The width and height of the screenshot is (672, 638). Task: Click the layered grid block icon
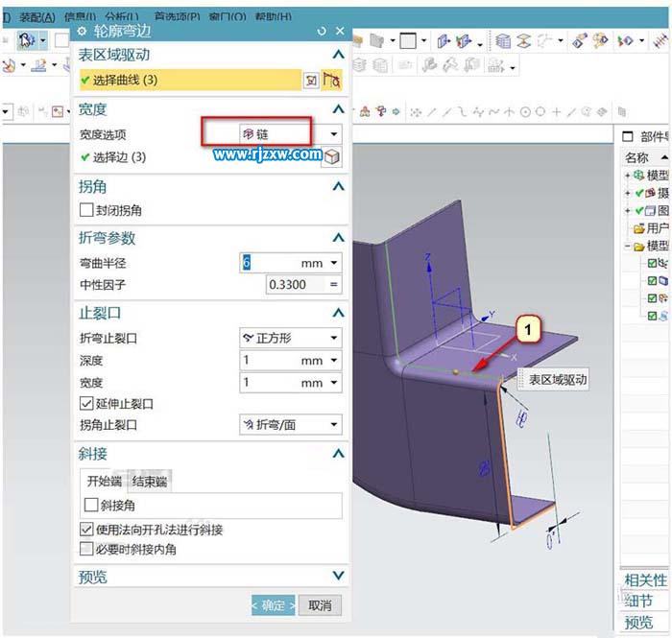pyautogui.click(x=503, y=41)
